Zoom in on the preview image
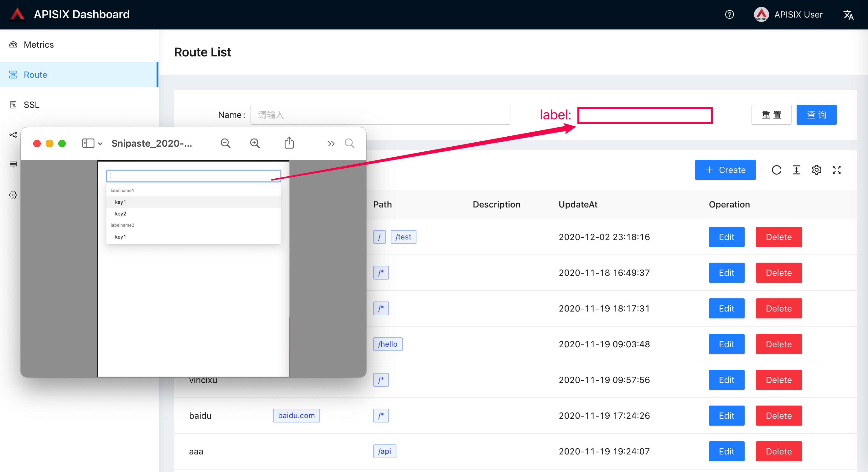The image size is (868, 472). [255, 143]
